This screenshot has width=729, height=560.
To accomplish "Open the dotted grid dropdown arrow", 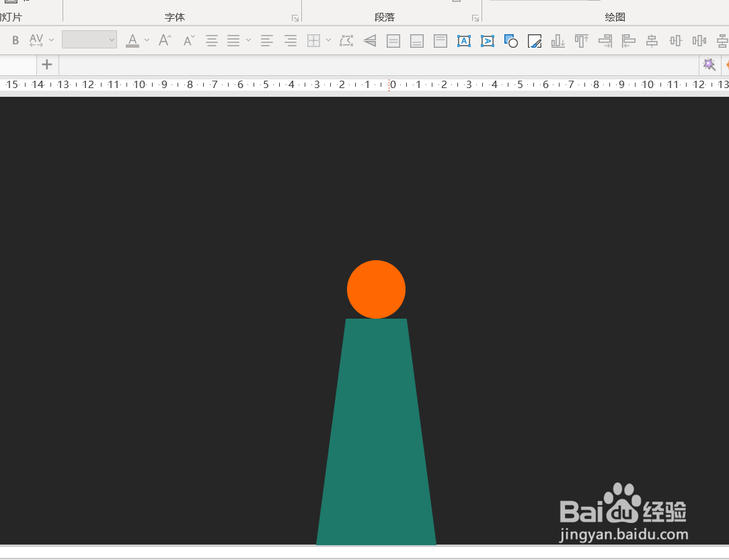I will tap(328, 40).
